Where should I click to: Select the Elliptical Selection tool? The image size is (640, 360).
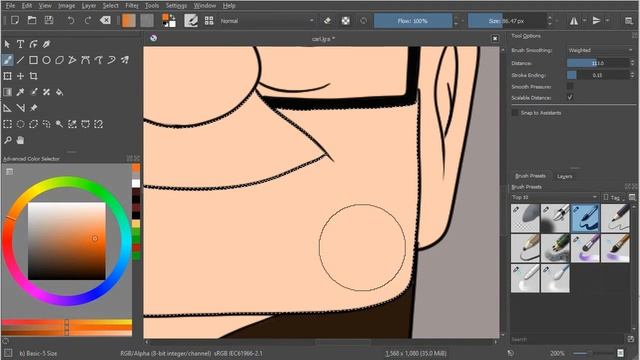tap(20, 124)
